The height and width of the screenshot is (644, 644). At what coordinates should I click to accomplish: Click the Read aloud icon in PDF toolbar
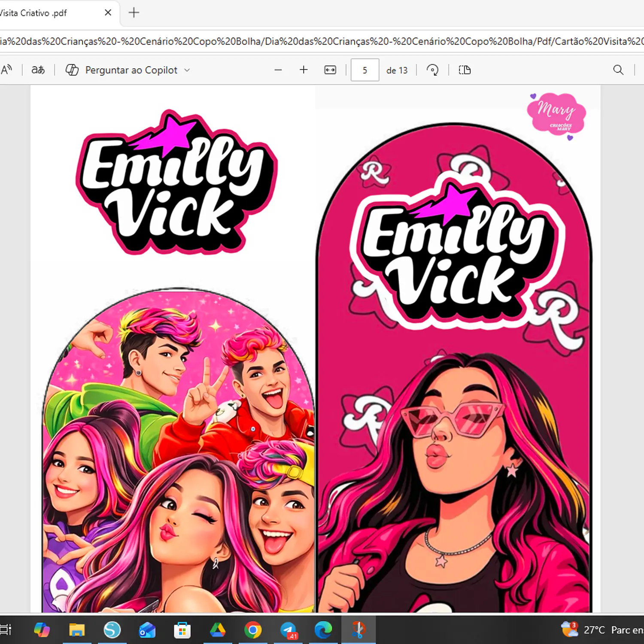(x=6, y=70)
